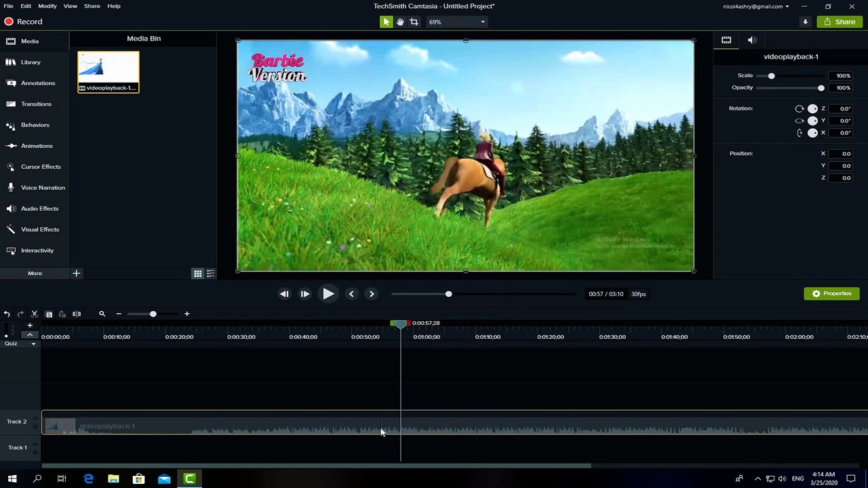Click the Scale 100% input field
868x488 pixels.
[x=840, y=76]
